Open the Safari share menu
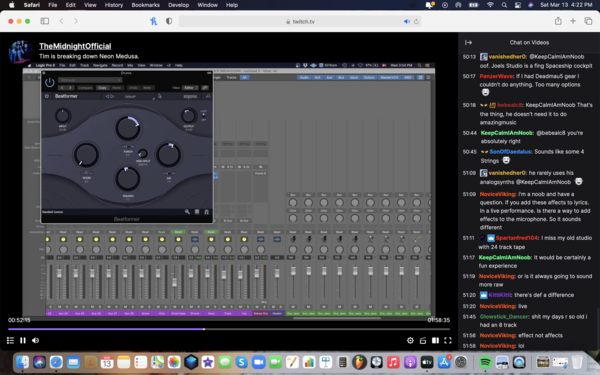This screenshot has width=600, height=375. pyautogui.click(x=558, y=21)
